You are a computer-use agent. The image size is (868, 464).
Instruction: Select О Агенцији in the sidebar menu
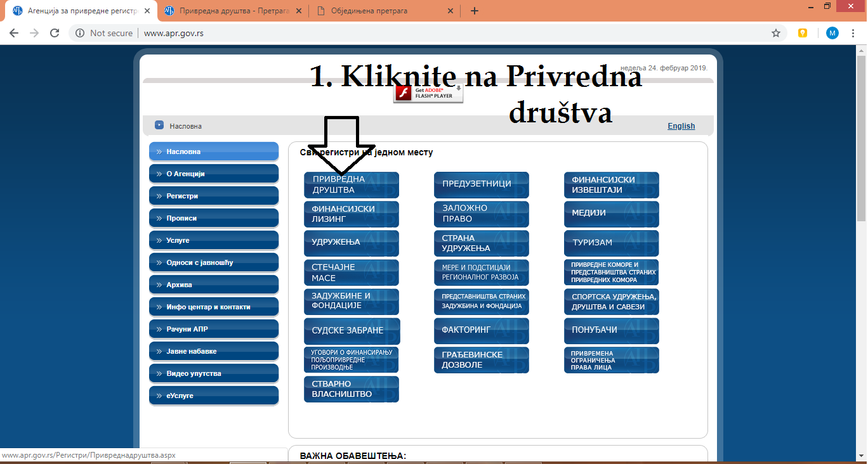click(214, 174)
